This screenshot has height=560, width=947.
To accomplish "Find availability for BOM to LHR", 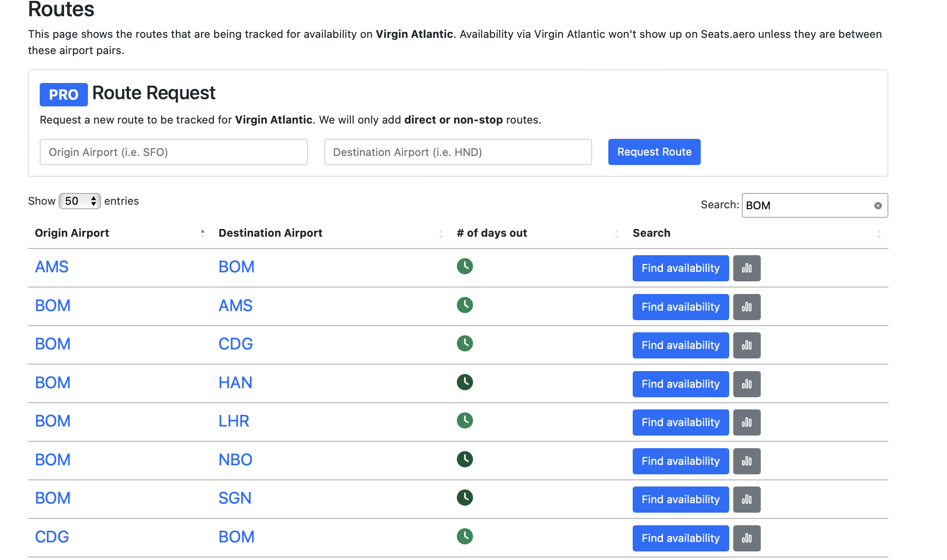I will (x=680, y=422).
